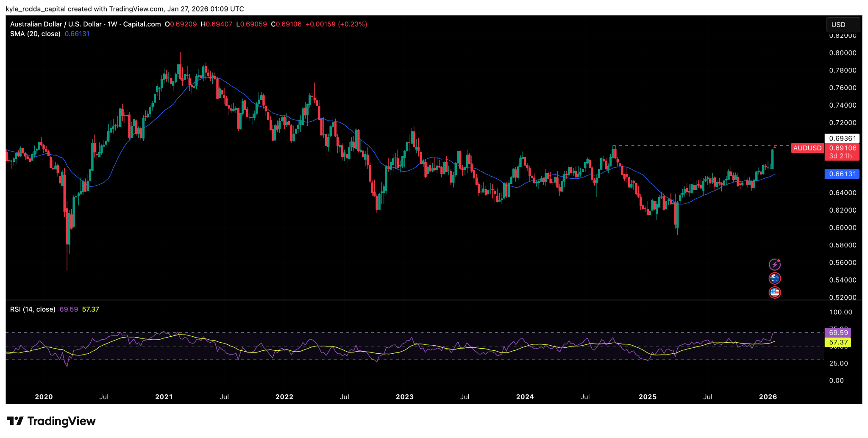Image resolution: width=868 pixels, height=438 pixels.
Task: Open the USD currency selector
Action: [x=843, y=25]
